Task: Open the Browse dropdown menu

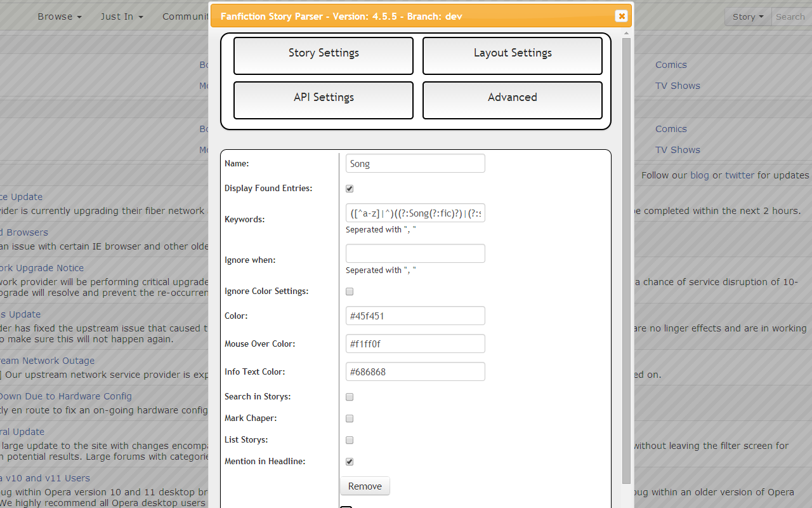Action: click(x=60, y=17)
